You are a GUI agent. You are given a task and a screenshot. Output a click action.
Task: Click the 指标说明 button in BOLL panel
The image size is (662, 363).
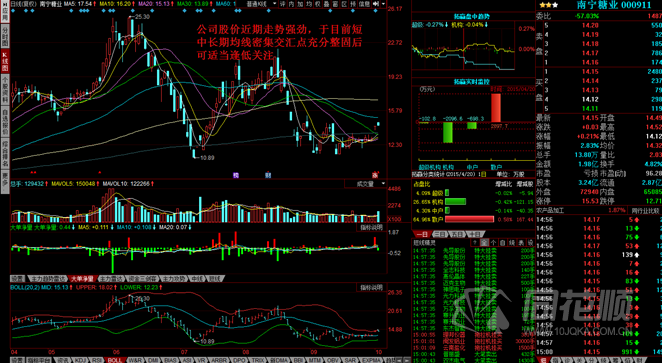coord(371,287)
